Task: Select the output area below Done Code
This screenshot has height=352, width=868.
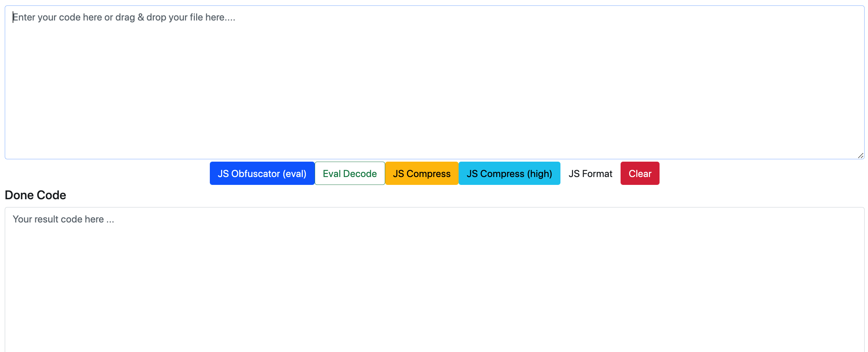Action: 434,280
